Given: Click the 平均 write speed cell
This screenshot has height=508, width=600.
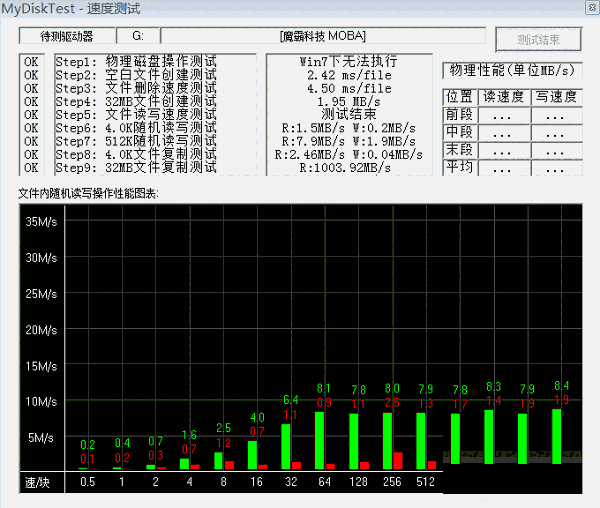Looking at the screenshot, I should tap(557, 168).
